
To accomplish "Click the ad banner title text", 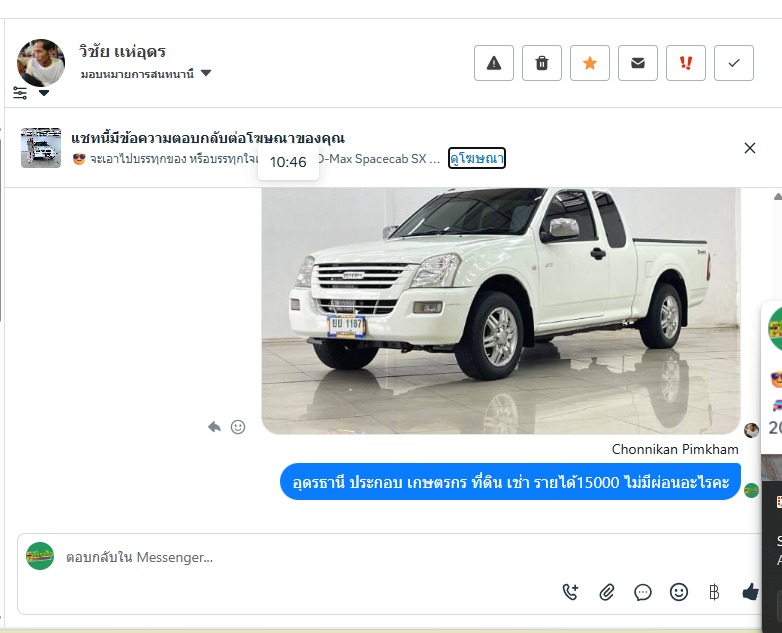I will click(207, 138).
